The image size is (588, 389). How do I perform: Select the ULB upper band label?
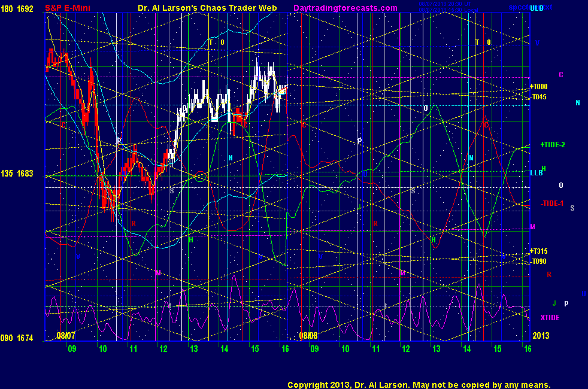pyautogui.click(x=537, y=8)
